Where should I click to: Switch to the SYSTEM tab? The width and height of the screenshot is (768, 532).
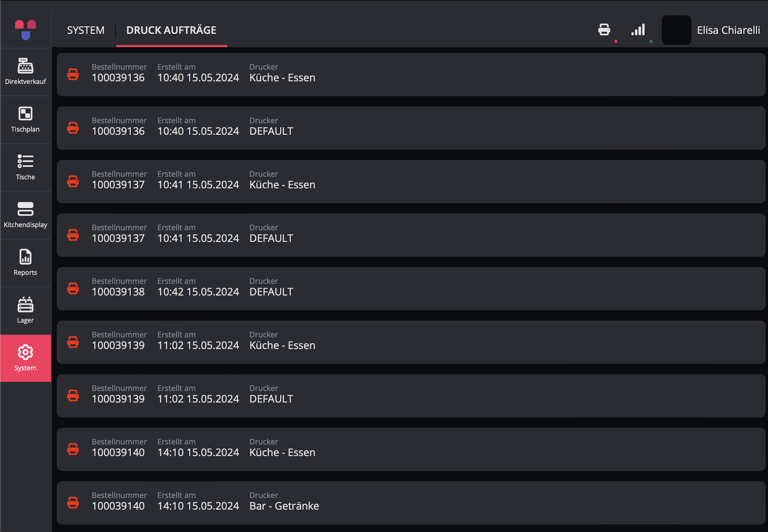click(86, 30)
